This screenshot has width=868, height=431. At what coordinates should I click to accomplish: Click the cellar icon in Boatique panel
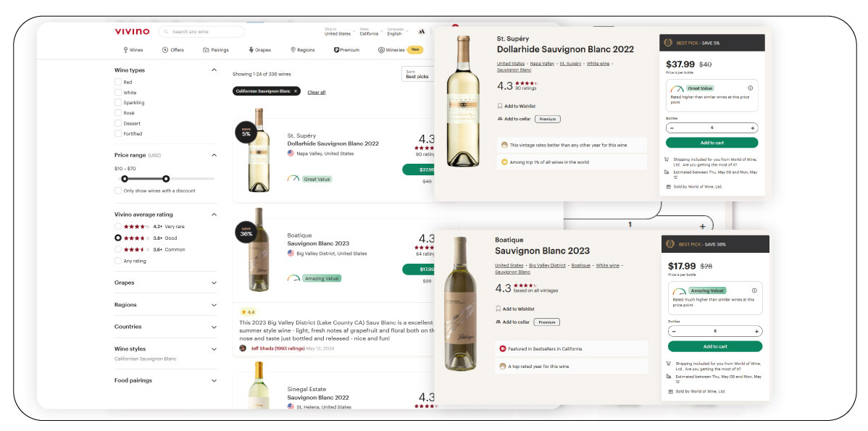498,322
